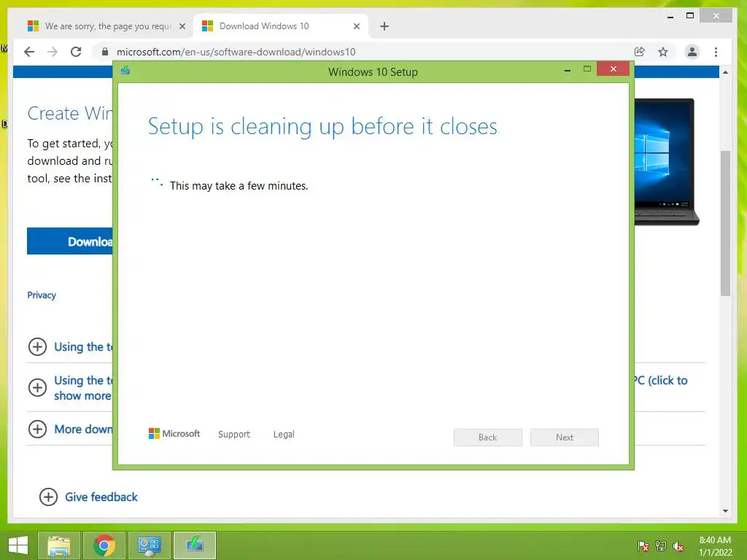View site security lock icon

(x=105, y=52)
